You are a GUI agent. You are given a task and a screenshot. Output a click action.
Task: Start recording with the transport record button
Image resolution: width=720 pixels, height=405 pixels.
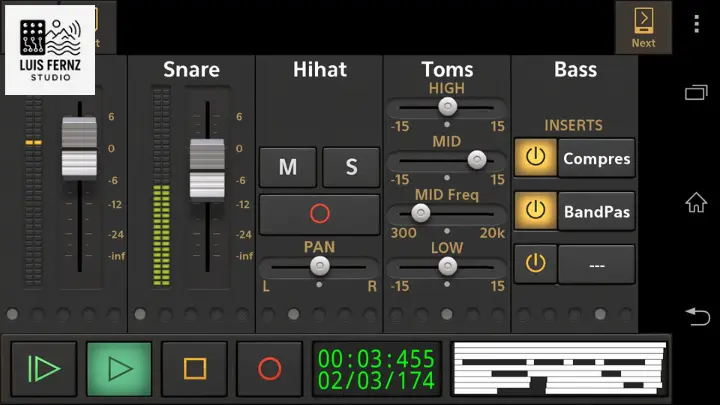click(270, 369)
